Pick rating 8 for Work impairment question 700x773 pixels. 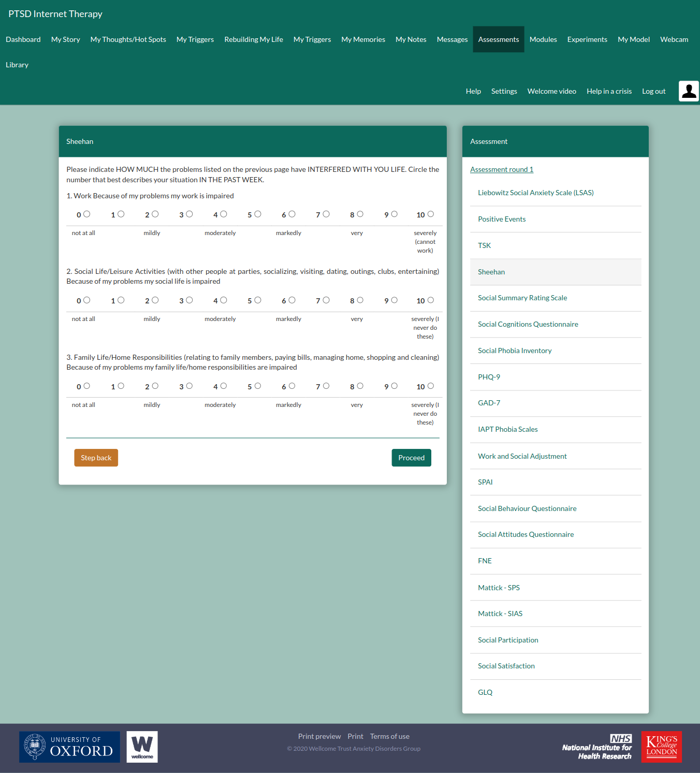(360, 214)
